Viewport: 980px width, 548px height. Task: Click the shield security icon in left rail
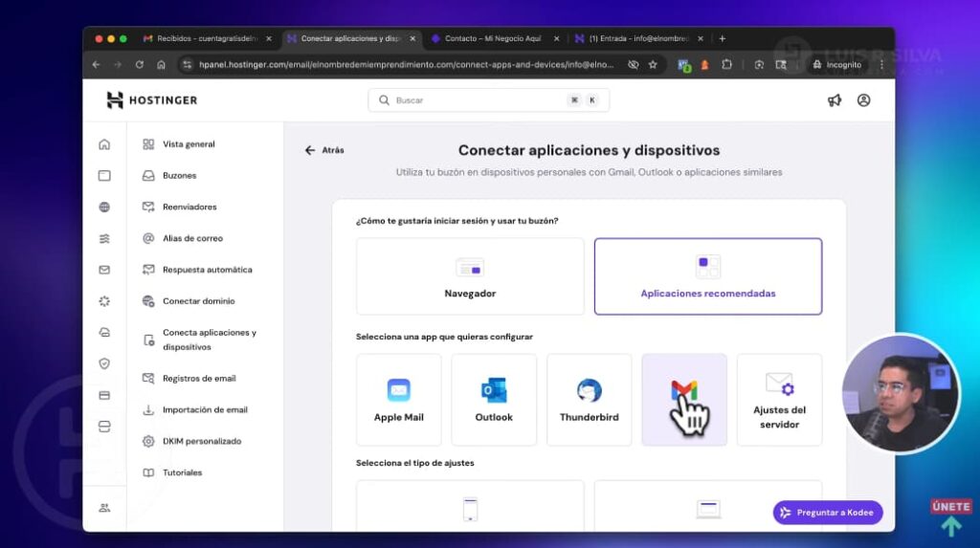click(104, 363)
